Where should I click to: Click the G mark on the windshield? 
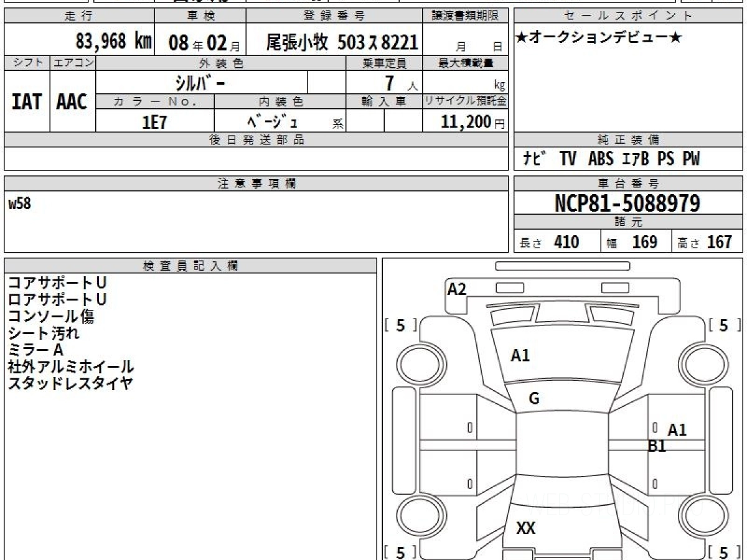(534, 399)
